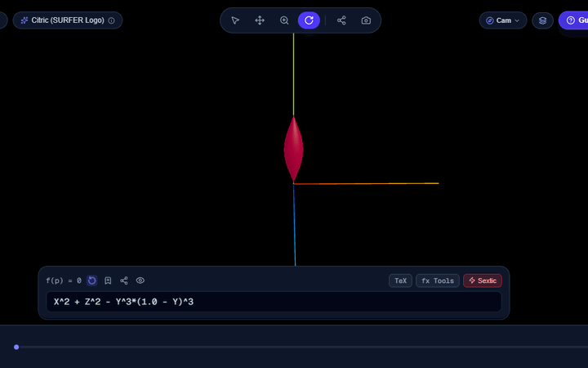Select the pointer cursor tool
This screenshot has width=588, height=368.
pos(235,20)
